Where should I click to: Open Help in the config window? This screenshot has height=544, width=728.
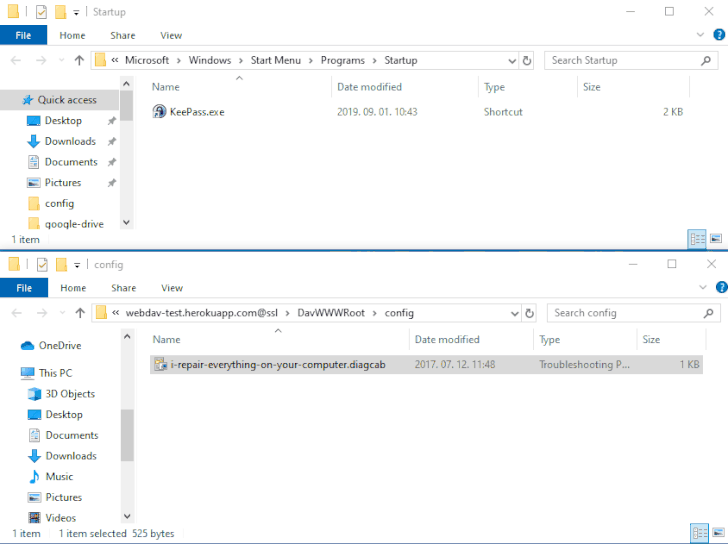pos(722,288)
